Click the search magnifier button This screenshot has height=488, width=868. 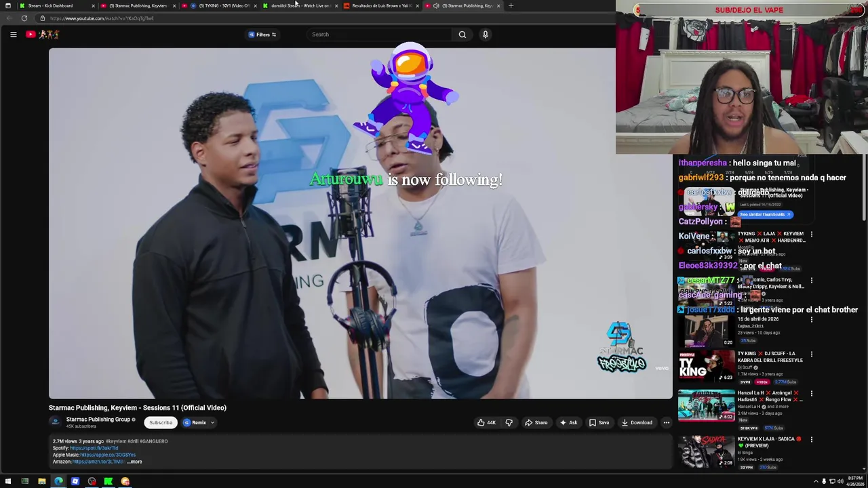click(x=462, y=35)
